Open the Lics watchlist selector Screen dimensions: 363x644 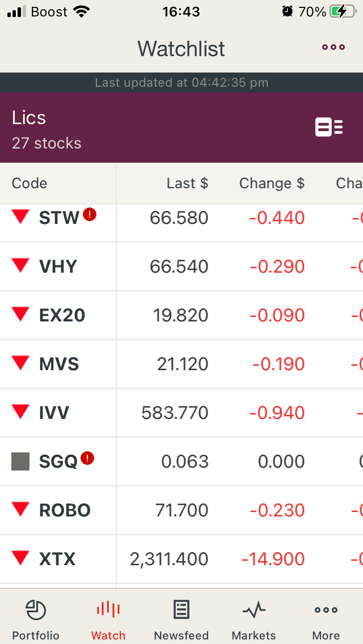coord(47,129)
